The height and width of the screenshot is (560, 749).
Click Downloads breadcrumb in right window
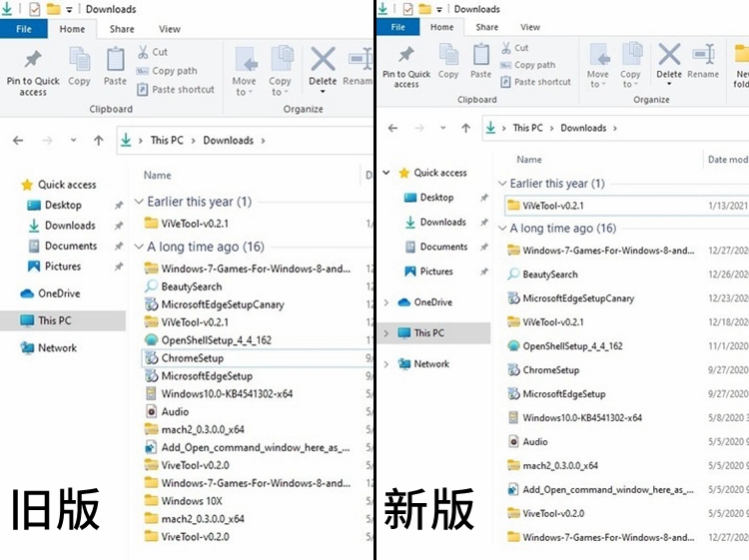click(583, 128)
